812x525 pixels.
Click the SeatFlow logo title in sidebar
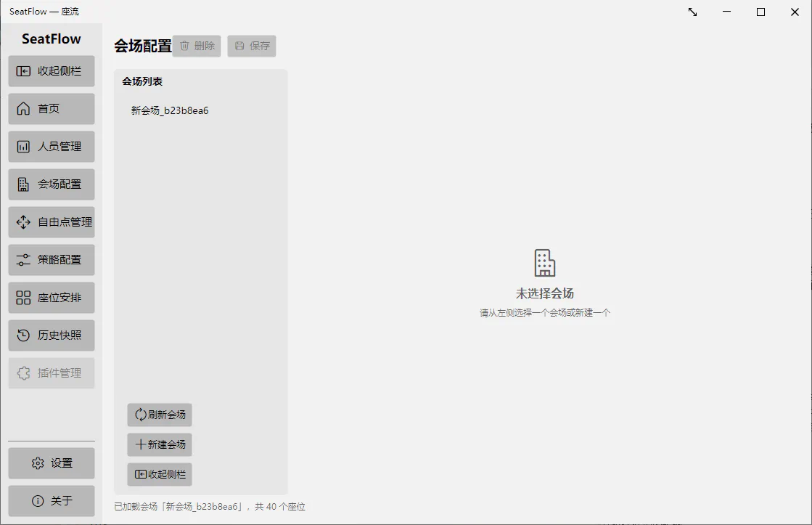coord(52,39)
